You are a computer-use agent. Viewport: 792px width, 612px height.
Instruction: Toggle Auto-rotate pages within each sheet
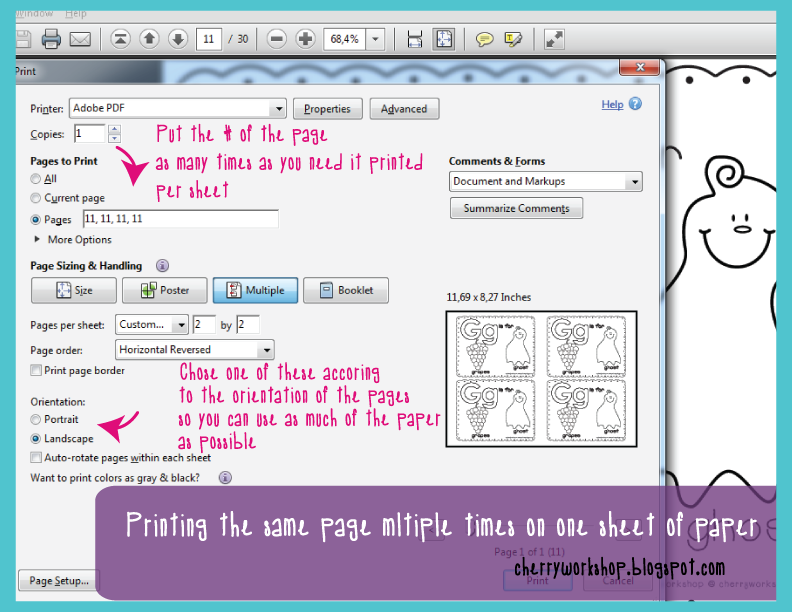point(36,457)
